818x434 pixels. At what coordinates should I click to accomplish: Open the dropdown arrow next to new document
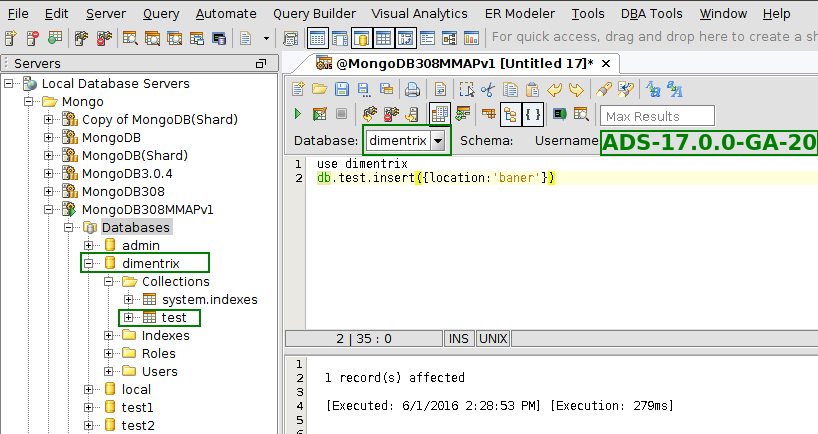[266, 38]
